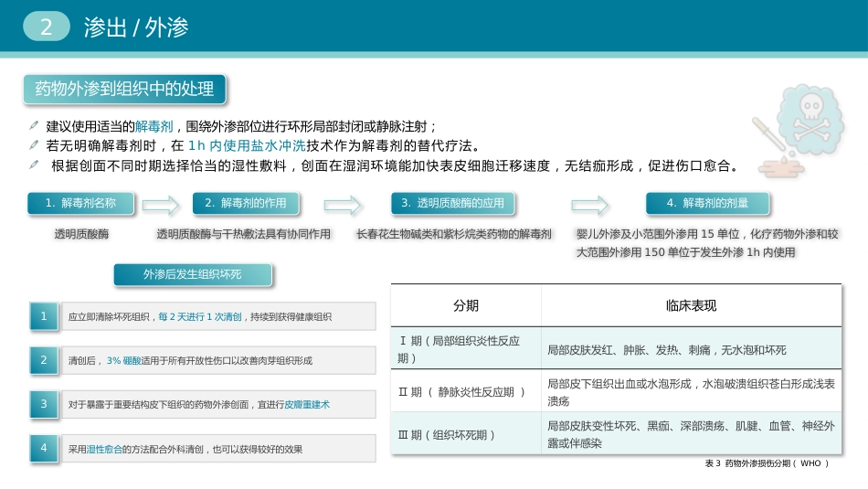Image resolution: width=868 pixels, height=489 pixels.
Task: Click the slide title 渗出 / 外渗
Action: 136,27
